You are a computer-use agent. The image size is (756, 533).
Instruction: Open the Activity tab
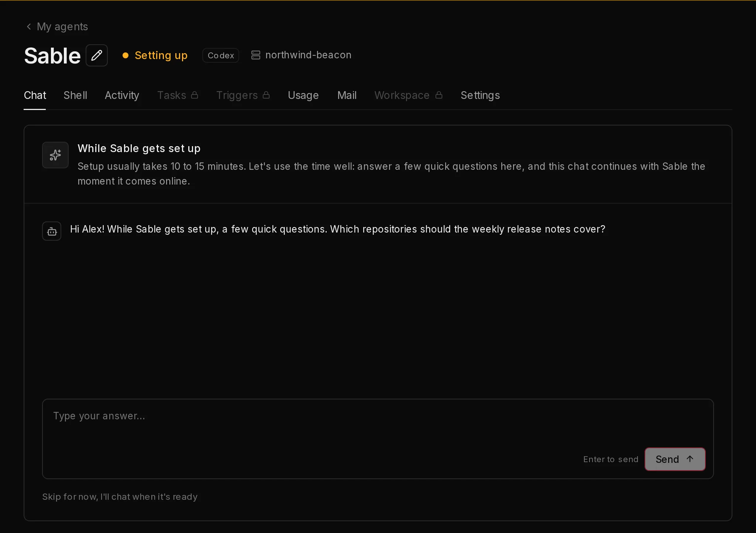pyautogui.click(x=122, y=95)
